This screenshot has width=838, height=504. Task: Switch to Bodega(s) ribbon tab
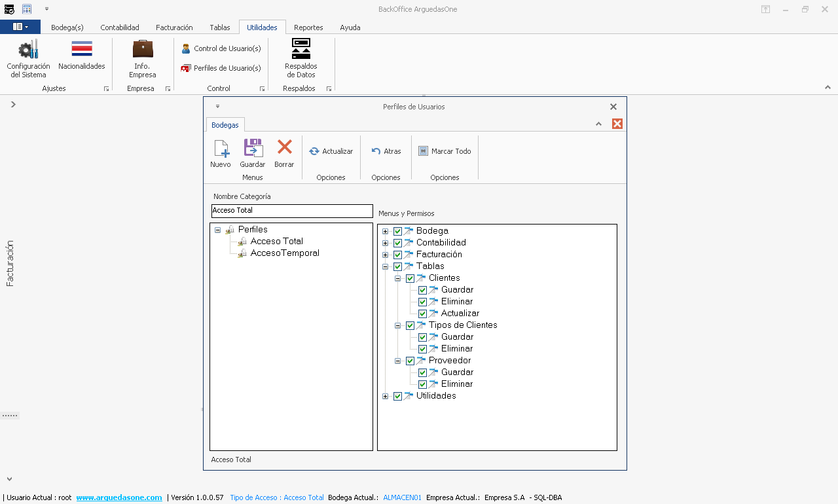pos(67,27)
